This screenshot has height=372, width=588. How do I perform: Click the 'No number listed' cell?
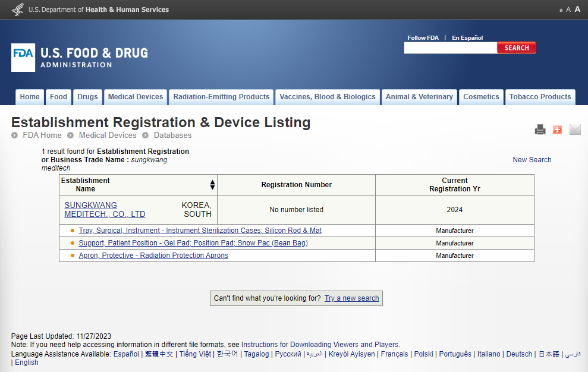[296, 210]
